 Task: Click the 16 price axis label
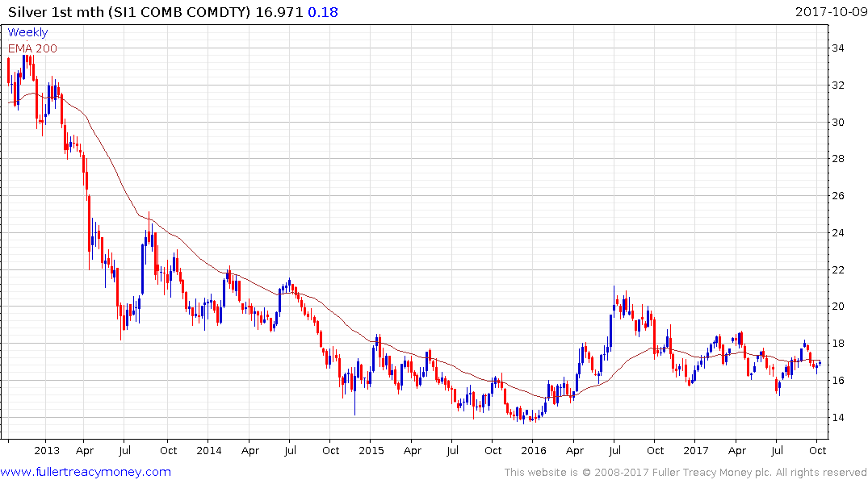pos(837,381)
